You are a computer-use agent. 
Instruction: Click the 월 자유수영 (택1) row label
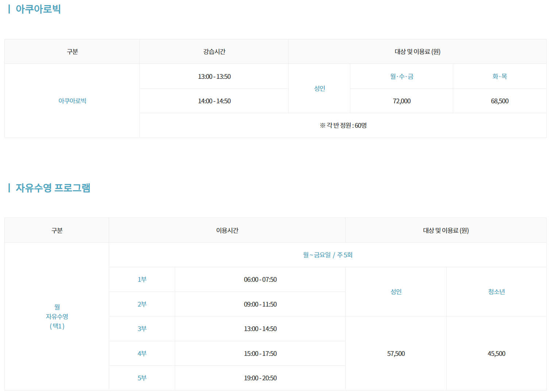57,316
